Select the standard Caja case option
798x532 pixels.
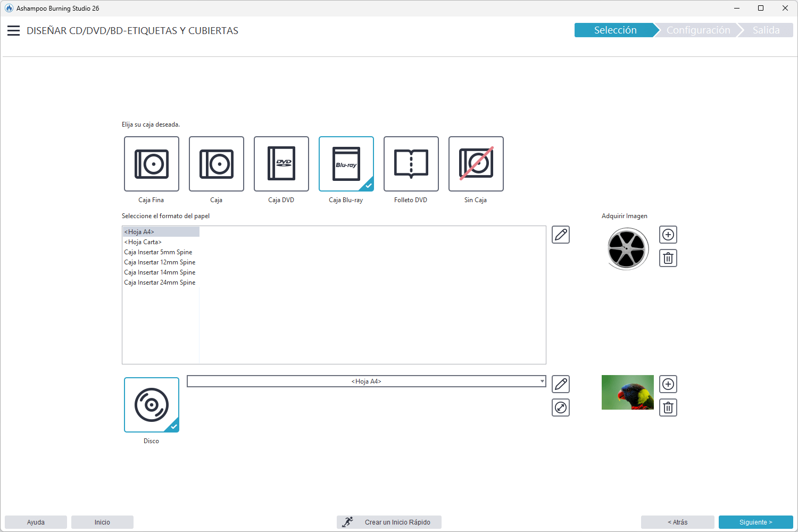click(217, 164)
